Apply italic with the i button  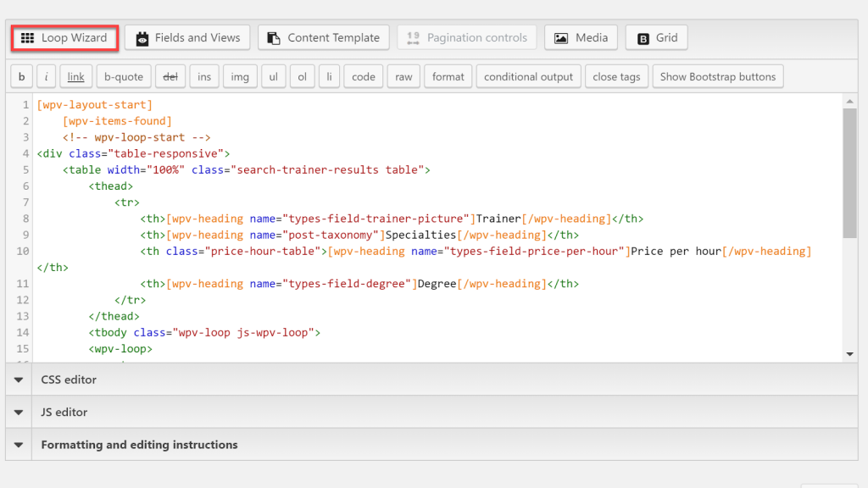(47, 76)
